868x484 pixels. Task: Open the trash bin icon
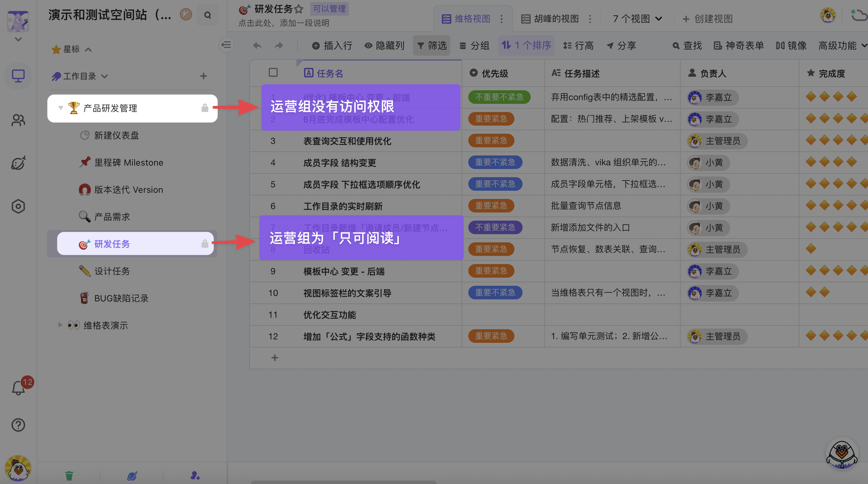(69, 476)
